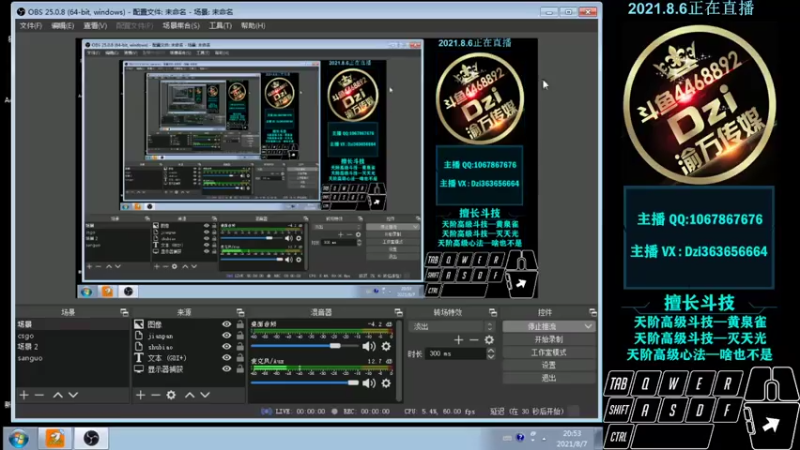
Task: Select the sanguo scene
Action: coord(72,358)
